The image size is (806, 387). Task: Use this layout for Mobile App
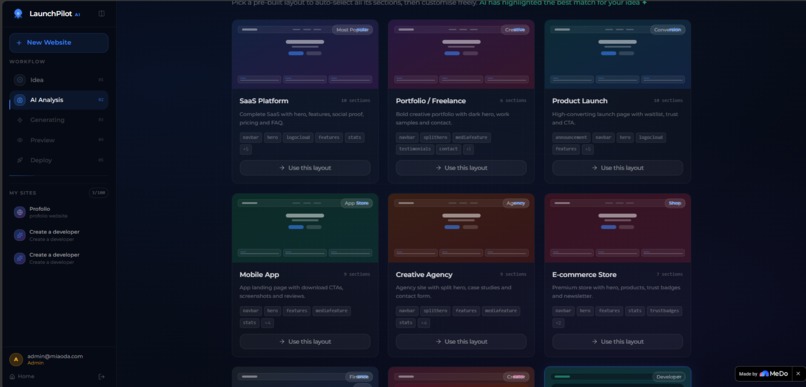(305, 342)
